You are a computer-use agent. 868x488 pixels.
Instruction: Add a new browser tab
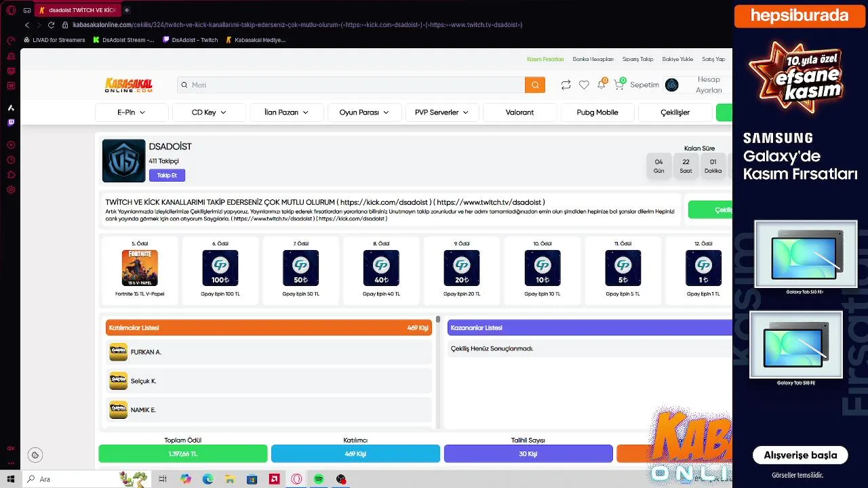tap(127, 10)
